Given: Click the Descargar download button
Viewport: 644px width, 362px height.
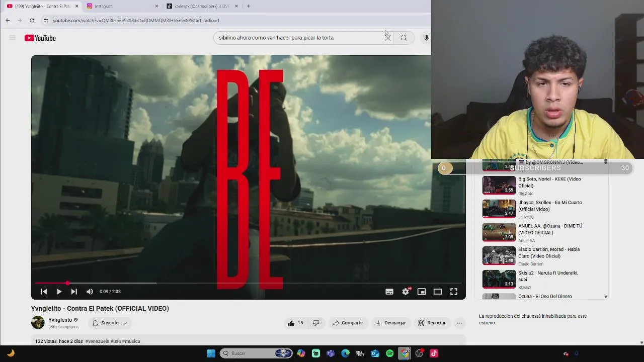Looking at the screenshot, I should pyautogui.click(x=391, y=323).
